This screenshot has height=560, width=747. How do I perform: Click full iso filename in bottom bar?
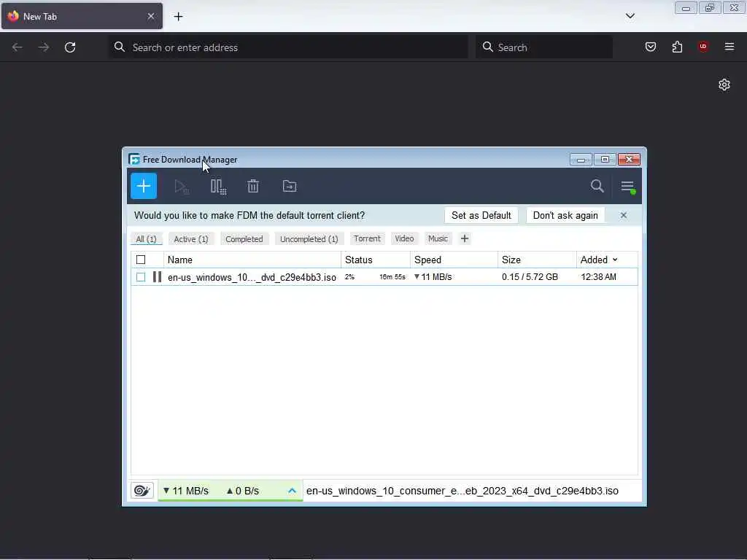tap(462, 491)
